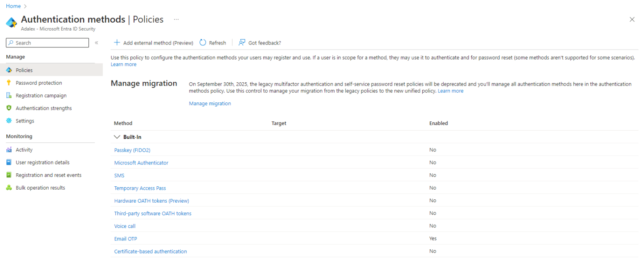Click the Settings icon under Manage
The image size is (644, 277).
(x=9, y=121)
